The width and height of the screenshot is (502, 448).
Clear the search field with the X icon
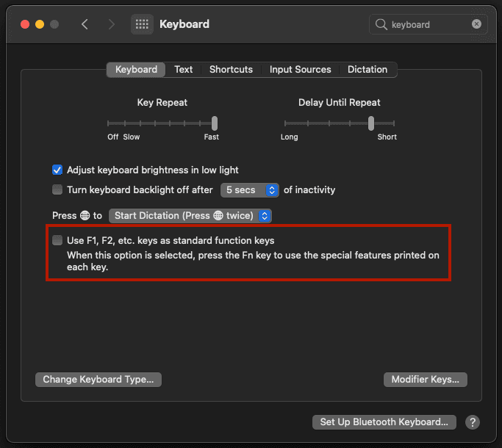click(476, 24)
